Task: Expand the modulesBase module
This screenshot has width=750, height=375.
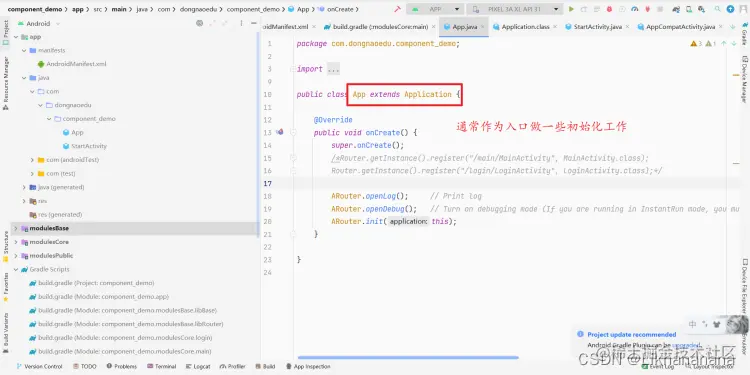Action: [16, 228]
